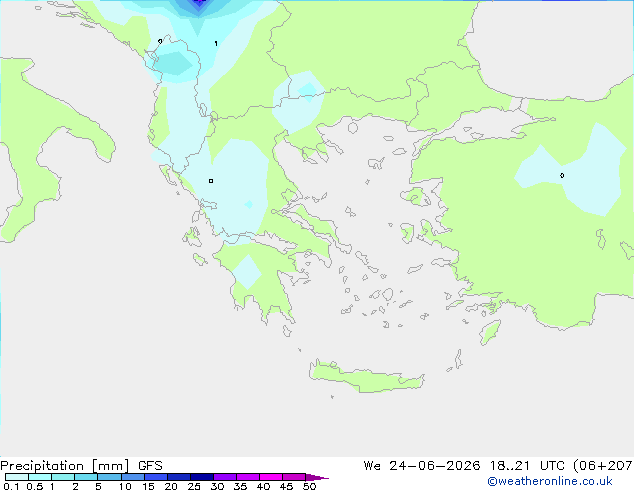
Task: Click the 'We' weekday abbreviation text
Action: pos(372,466)
